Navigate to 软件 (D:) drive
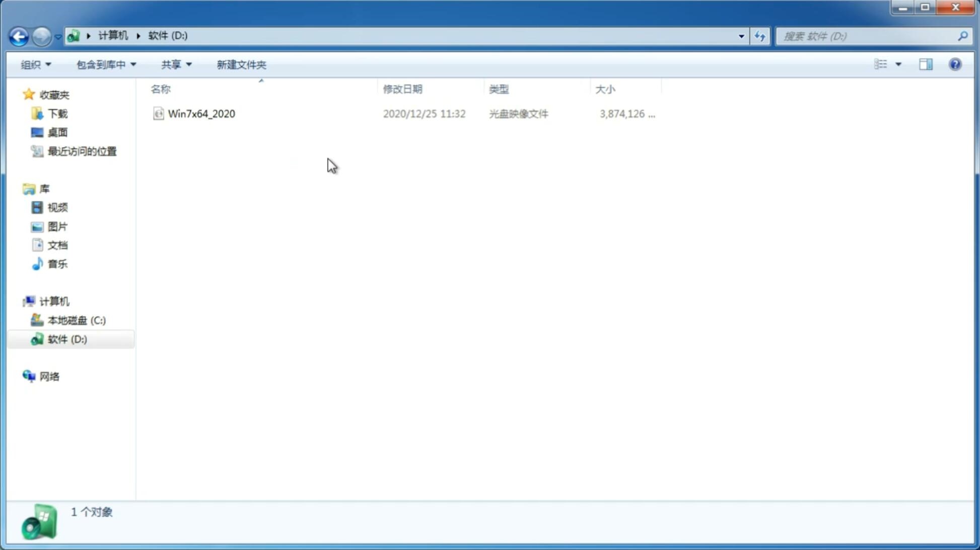This screenshot has height=550, width=980. tap(66, 339)
